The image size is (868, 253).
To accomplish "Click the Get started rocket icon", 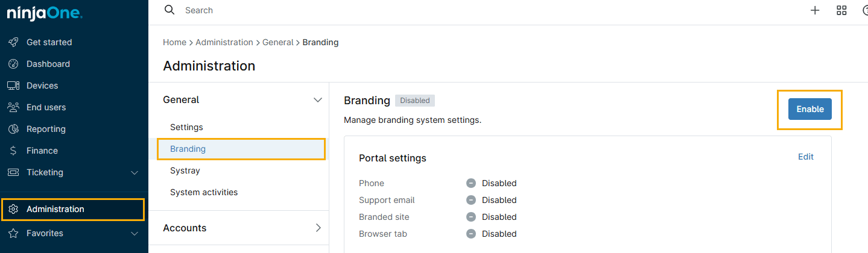I will 13,42.
